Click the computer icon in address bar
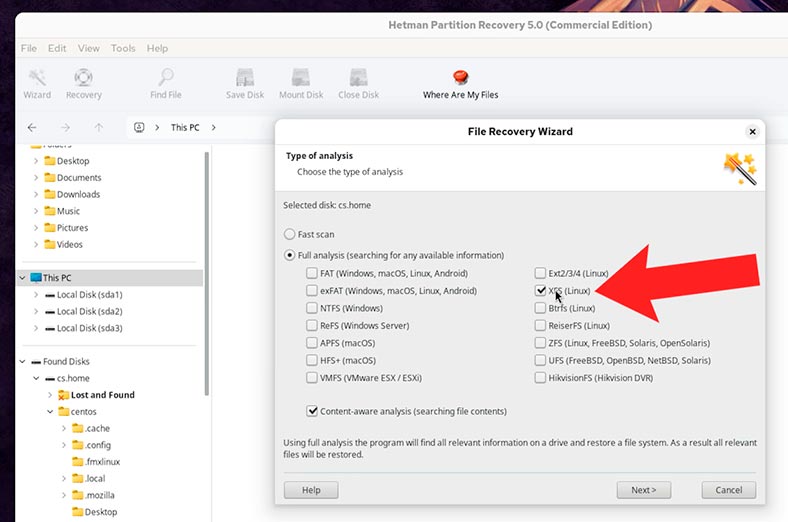The width and height of the screenshot is (788, 522). point(139,128)
